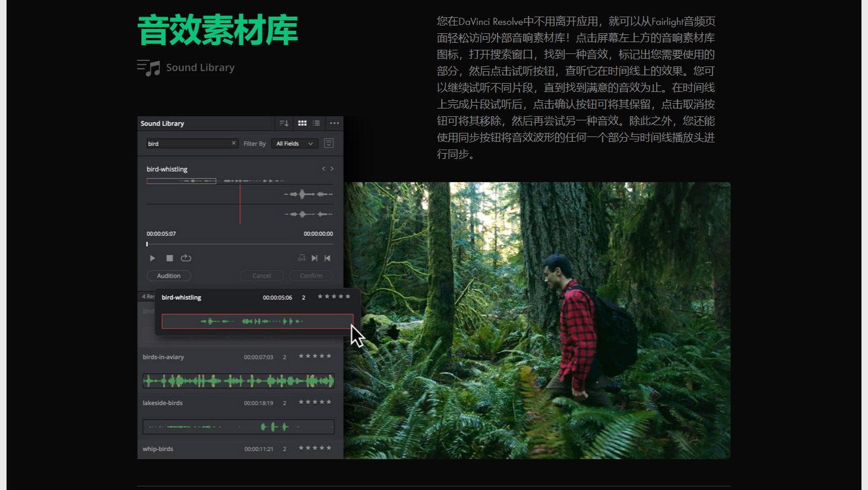
Task: Click the Confirm button
Action: [311, 276]
